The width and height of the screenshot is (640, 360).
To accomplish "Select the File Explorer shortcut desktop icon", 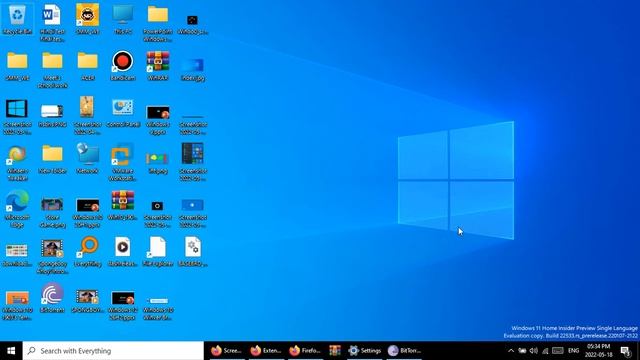I will (158, 252).
